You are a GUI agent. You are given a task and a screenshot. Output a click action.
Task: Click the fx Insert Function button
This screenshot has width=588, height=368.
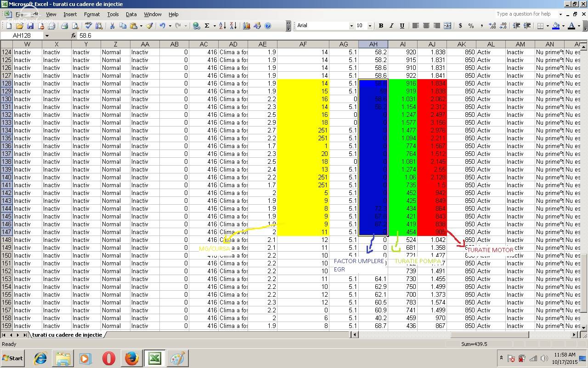[x=73, y=35]
